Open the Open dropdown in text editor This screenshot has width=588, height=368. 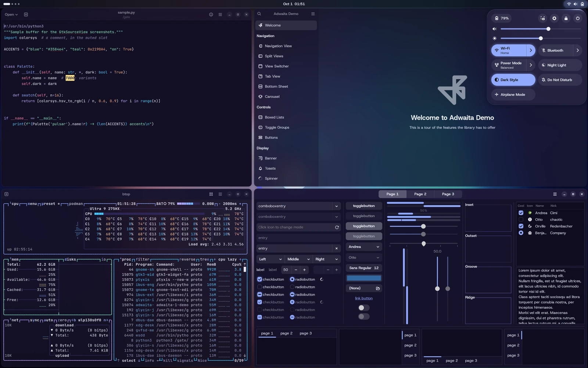pos(11,14)
